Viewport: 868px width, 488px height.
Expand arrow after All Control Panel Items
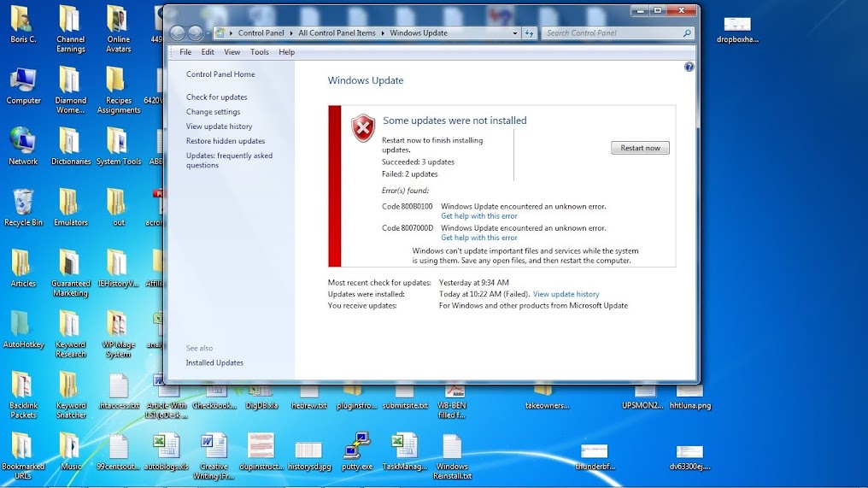(383, 33)
